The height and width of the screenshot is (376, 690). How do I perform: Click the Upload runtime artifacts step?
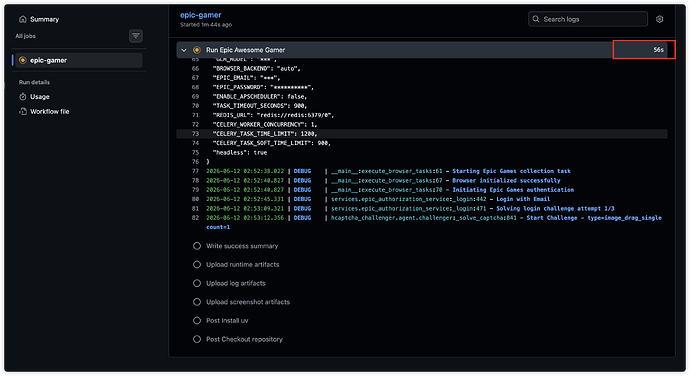242,265
